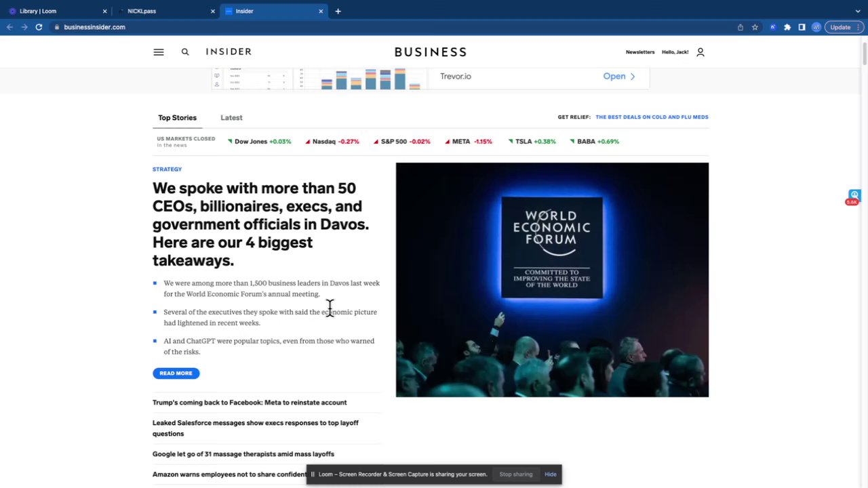The width and height of the screenshot is (868, 488).
Task: Click the bullet about 1,500 business leaders
Action: pyautogui.click(x=271, y=289)
